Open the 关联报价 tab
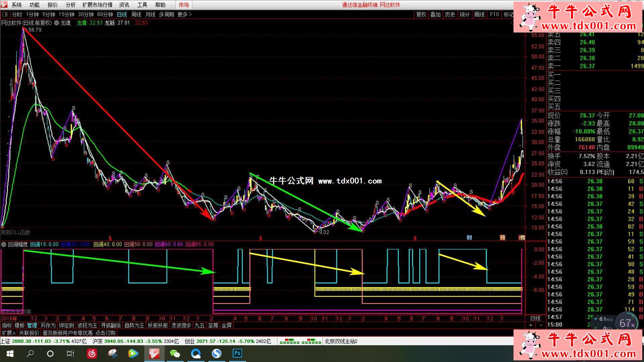Image resolution: width=644 pixels, height=362 pixels. click(29, 333)
